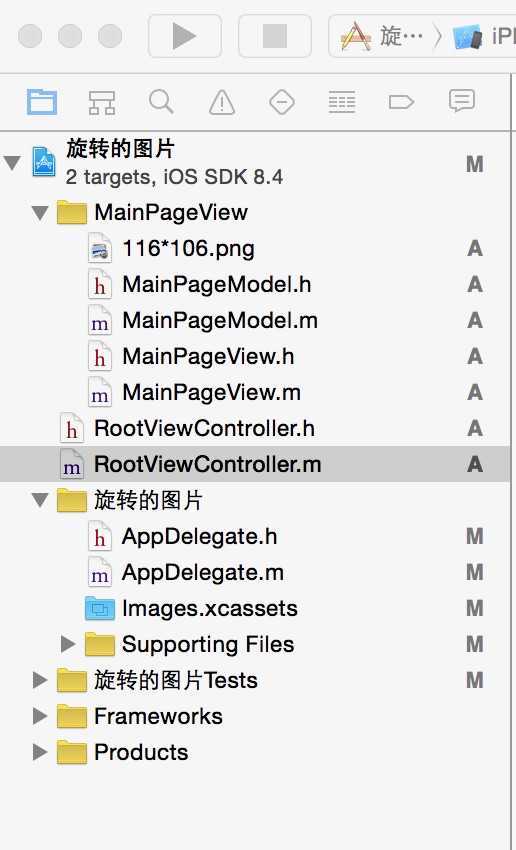The width and height of the screenshot is (516, 850).
Task: Expand the Supporting Files group
Action: pyautogui.click(x=68, y=644)
